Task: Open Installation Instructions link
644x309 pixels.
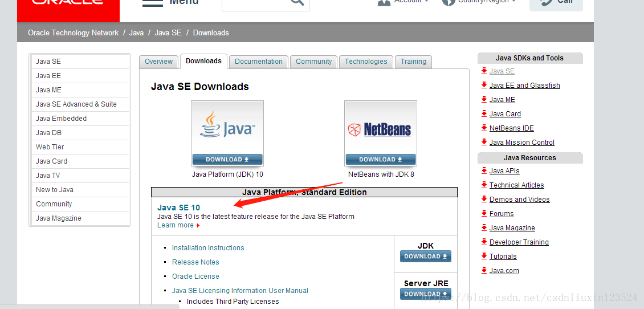Action: (x=208, y=248)
